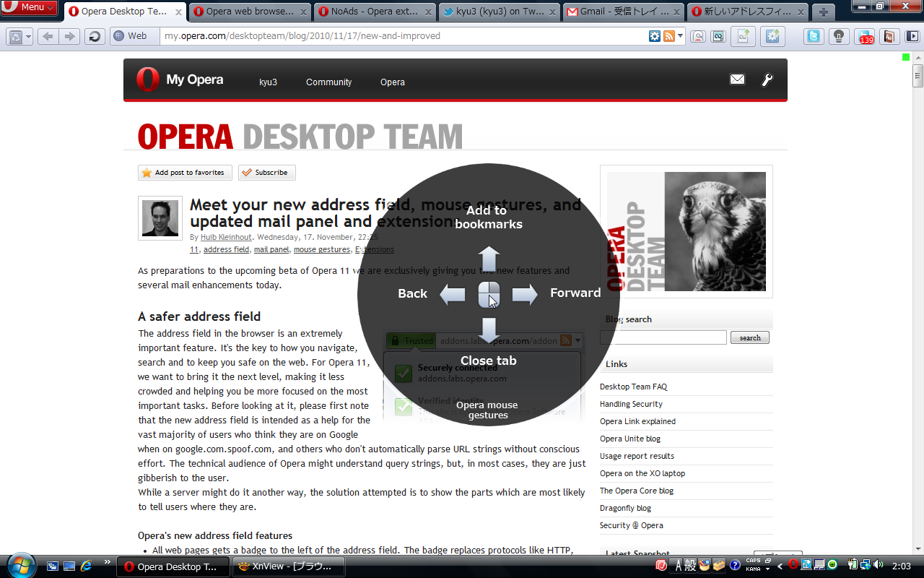Click the blue gear icon in address field

[655, 36]
